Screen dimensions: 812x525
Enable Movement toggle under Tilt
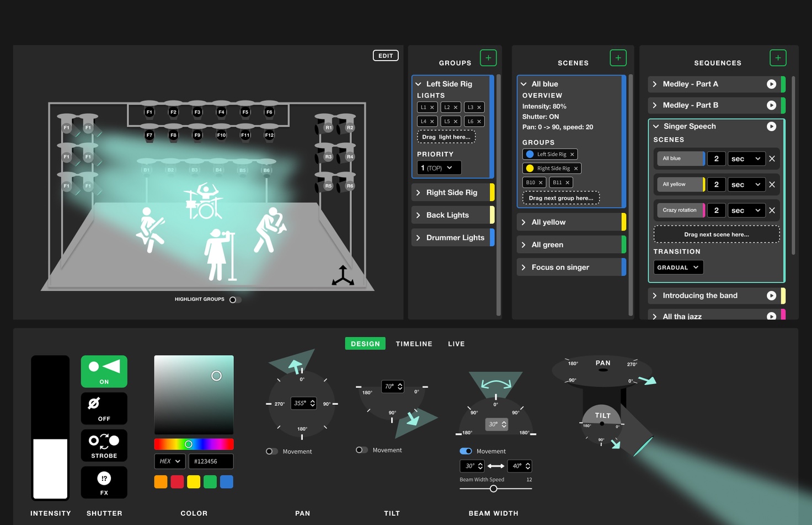coord(362,450)
